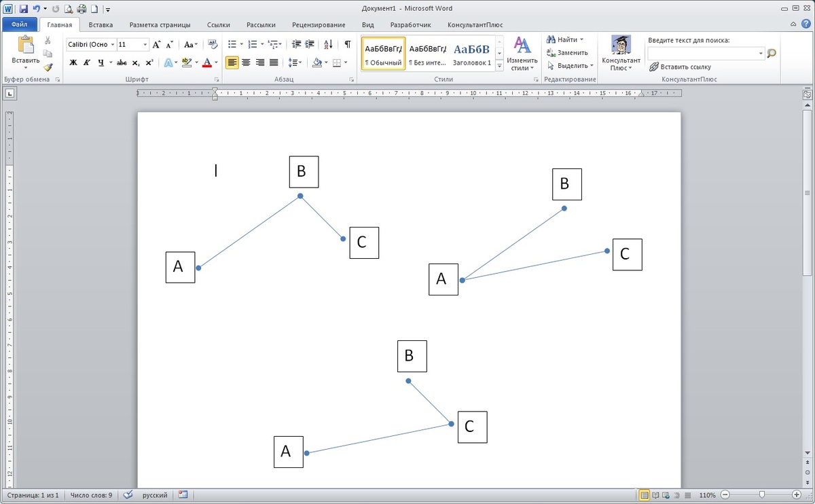Open Файл tab
Image resolution: width=815 pixels, height=504 pixels.
[x=19, y=24]
